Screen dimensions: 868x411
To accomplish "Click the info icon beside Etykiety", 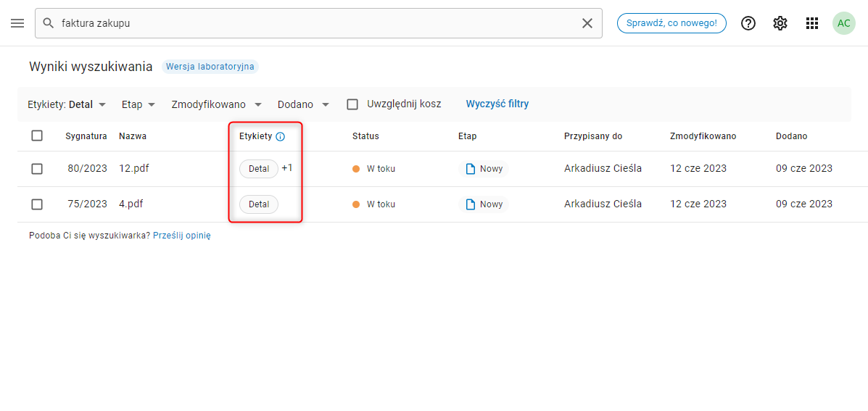I will (281, 136).
